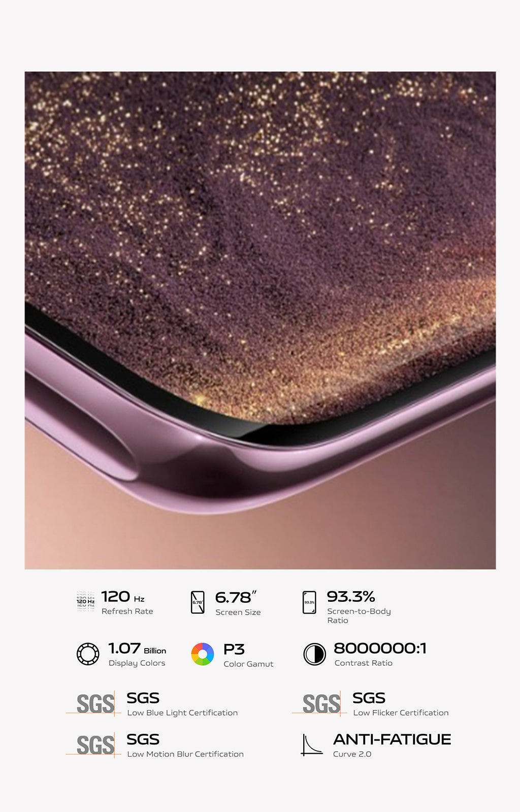Viewport: 520px width, 812px height.
Task: Click the P3 color wheel icon
Action: pos(202,654)
